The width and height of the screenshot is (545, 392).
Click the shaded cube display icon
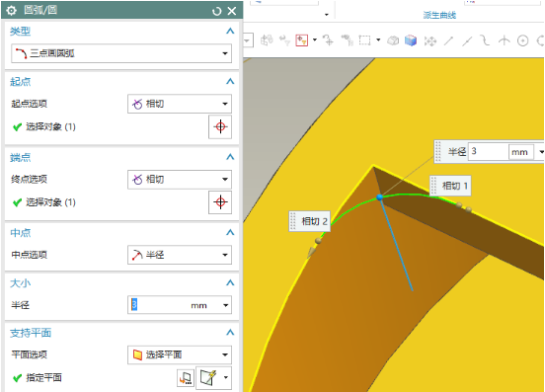[411, 40]
